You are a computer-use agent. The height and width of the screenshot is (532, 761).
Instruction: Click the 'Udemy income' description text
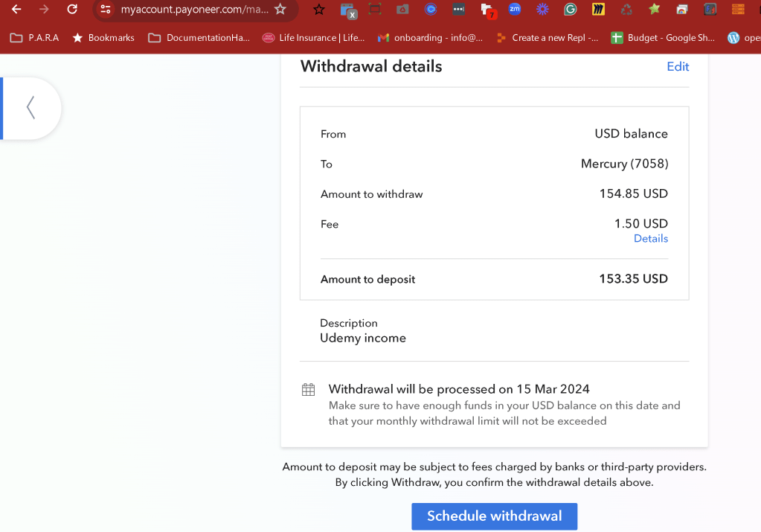(x=362, y=339)
